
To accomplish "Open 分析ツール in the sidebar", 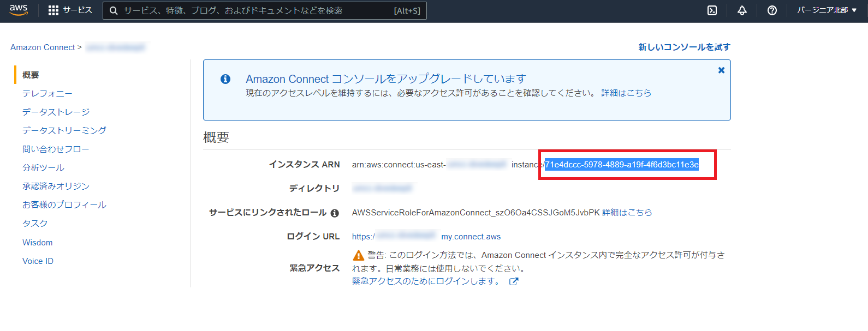I will (44, 168).
